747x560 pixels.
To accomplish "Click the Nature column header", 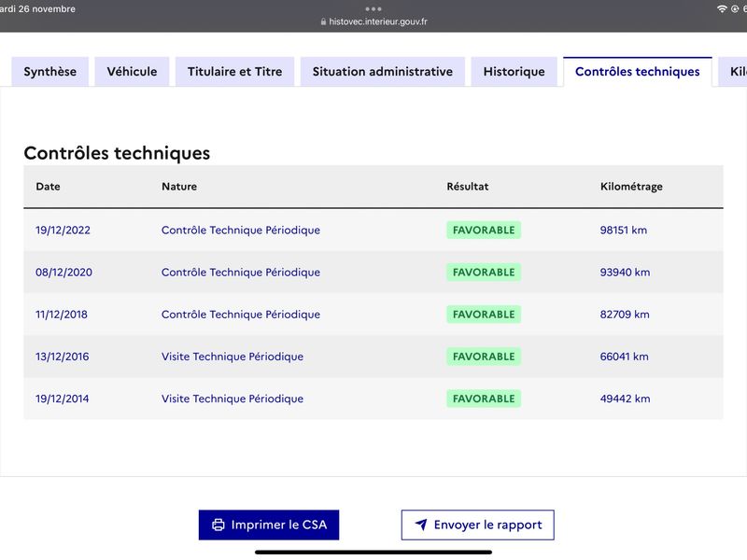I will [179, 187].
